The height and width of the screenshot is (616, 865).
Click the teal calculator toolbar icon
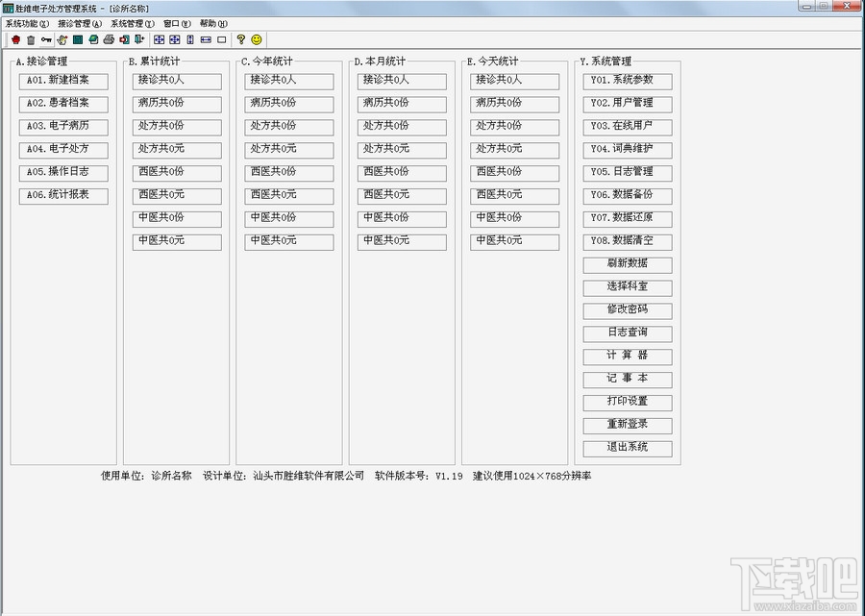pos(78,39)
